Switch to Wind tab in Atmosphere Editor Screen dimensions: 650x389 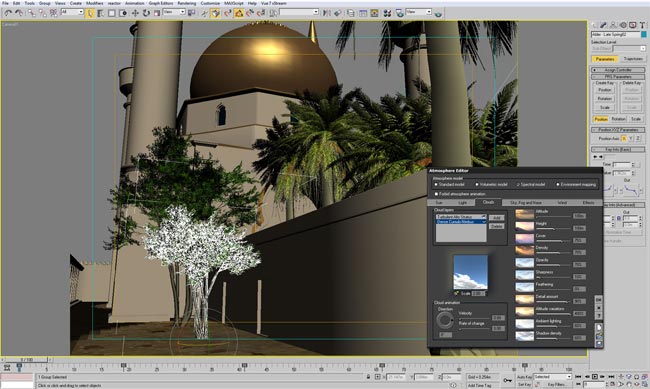tap(562, 203)
